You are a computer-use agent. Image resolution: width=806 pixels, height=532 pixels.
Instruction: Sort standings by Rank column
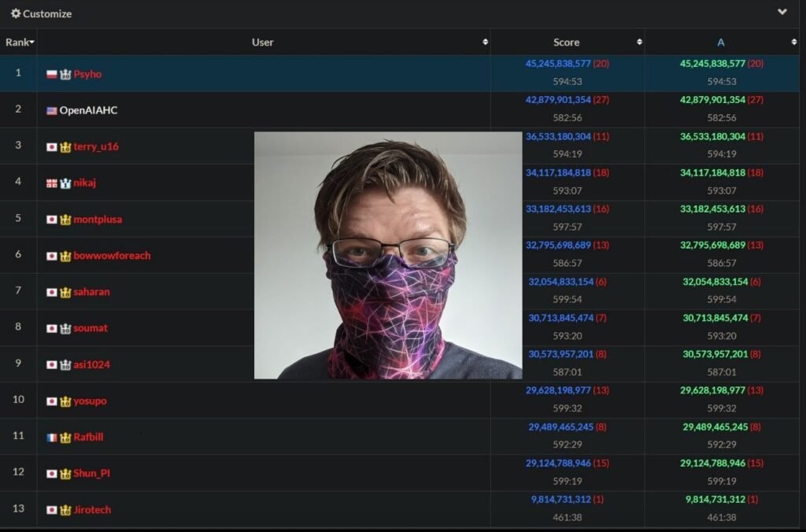pyautogui.click(x=19, y=42)
